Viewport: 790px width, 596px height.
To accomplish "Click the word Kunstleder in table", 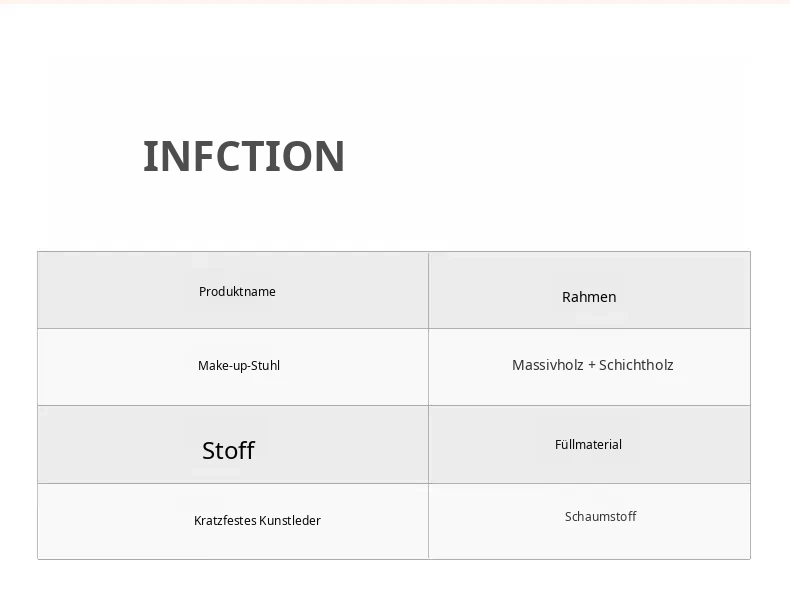I will tap(293, 520).
